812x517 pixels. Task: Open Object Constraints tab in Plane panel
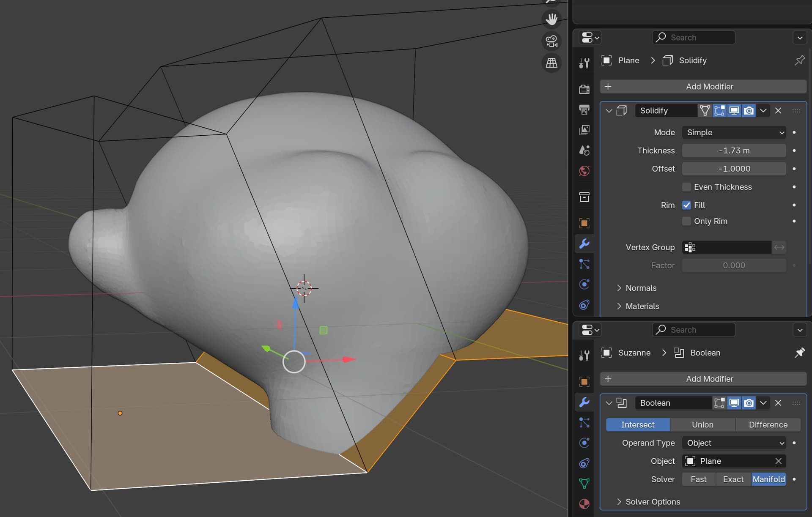584,304
